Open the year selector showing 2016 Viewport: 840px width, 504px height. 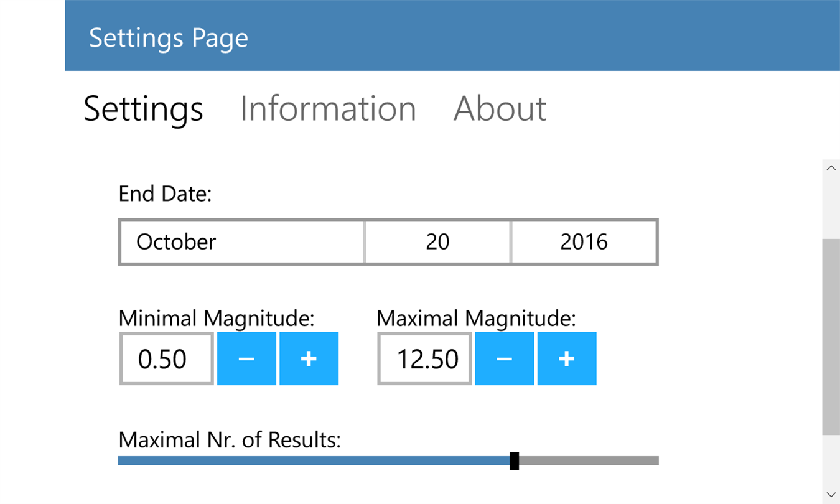[x=584, y=241]
